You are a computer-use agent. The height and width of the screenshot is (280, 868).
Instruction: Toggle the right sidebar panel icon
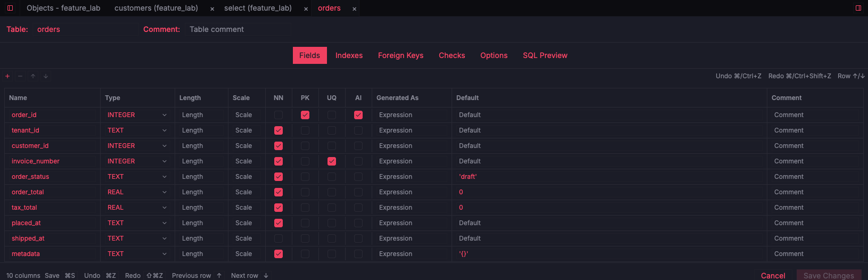pos(858,8)
